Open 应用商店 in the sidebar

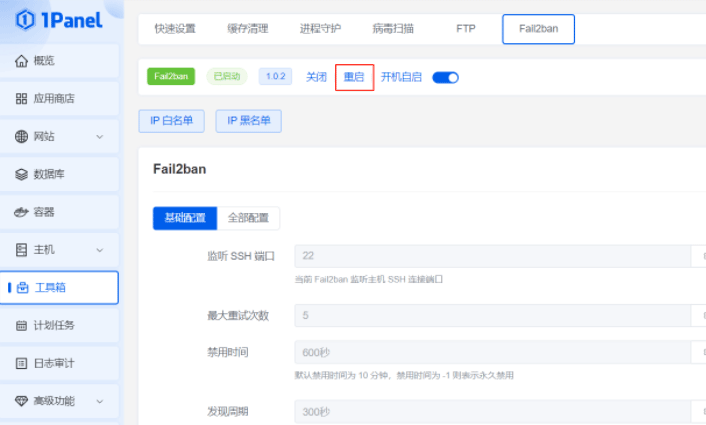click(x=59, y=99)
